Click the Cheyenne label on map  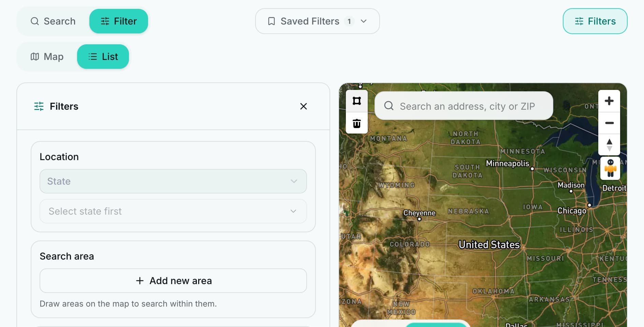pos(420,213)
